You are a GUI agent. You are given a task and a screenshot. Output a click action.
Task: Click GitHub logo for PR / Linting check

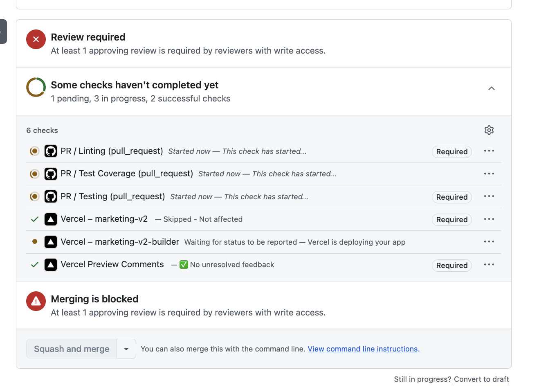pos(51,151)
